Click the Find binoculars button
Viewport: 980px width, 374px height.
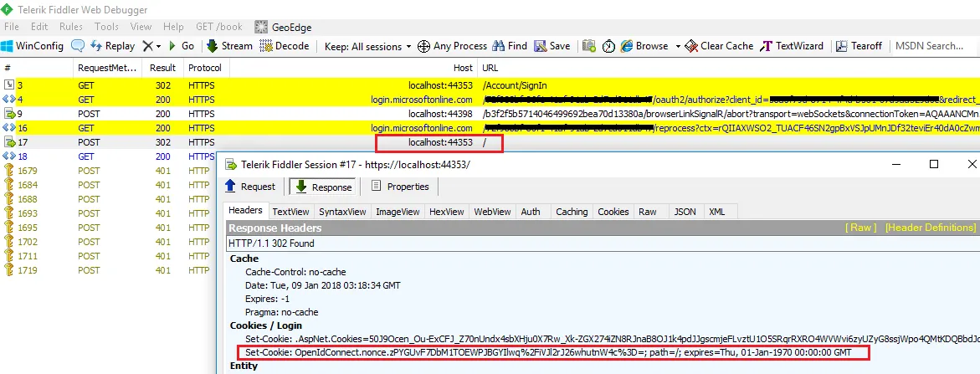click(510, 45)
